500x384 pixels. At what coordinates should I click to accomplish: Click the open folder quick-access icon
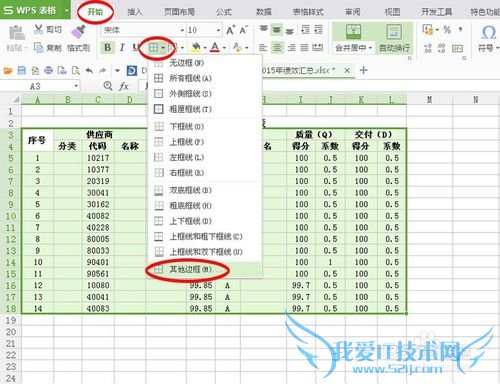tap(8, 70)
